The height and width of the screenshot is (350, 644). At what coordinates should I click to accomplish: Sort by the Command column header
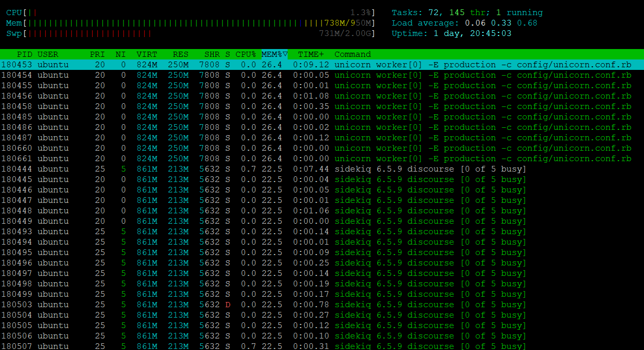click(x=353, y=54)
